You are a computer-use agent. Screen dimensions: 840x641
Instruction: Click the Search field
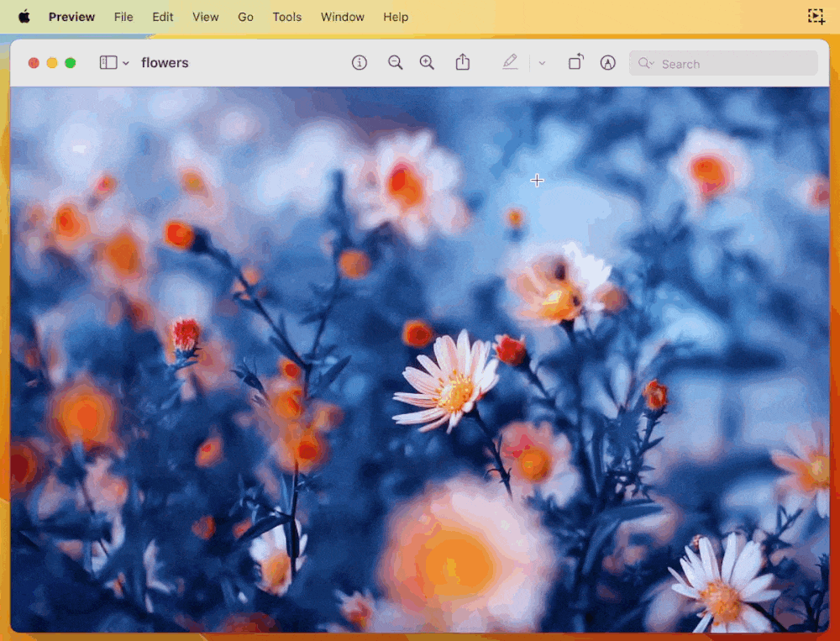pos(723,63)
